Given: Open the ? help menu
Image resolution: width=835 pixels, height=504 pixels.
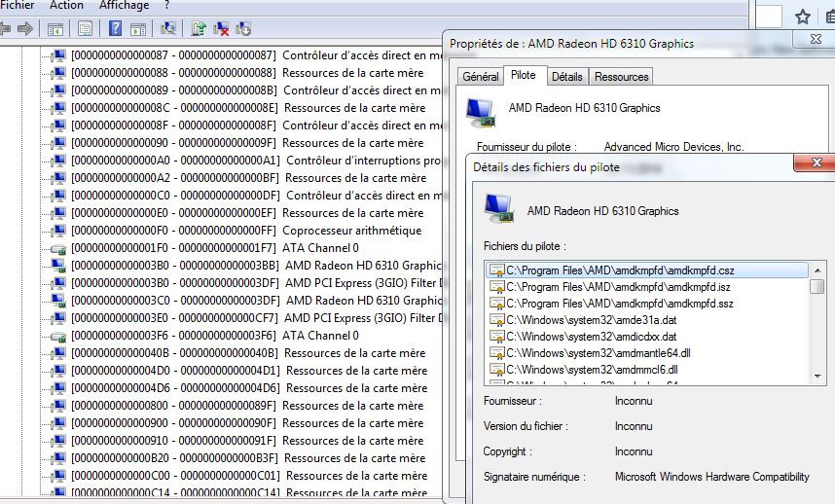Looking at the screenshot, I should pos(166,5).
